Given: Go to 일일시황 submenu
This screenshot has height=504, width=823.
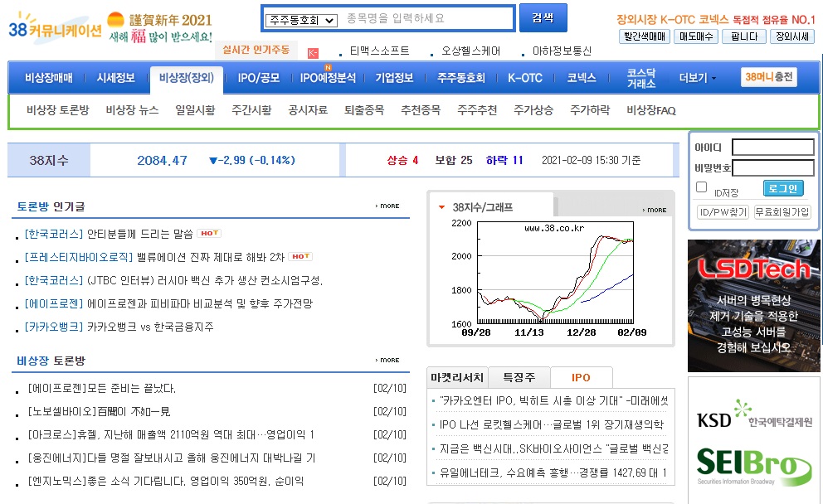Looking at the screenshot, I should [x=195, y=110].
